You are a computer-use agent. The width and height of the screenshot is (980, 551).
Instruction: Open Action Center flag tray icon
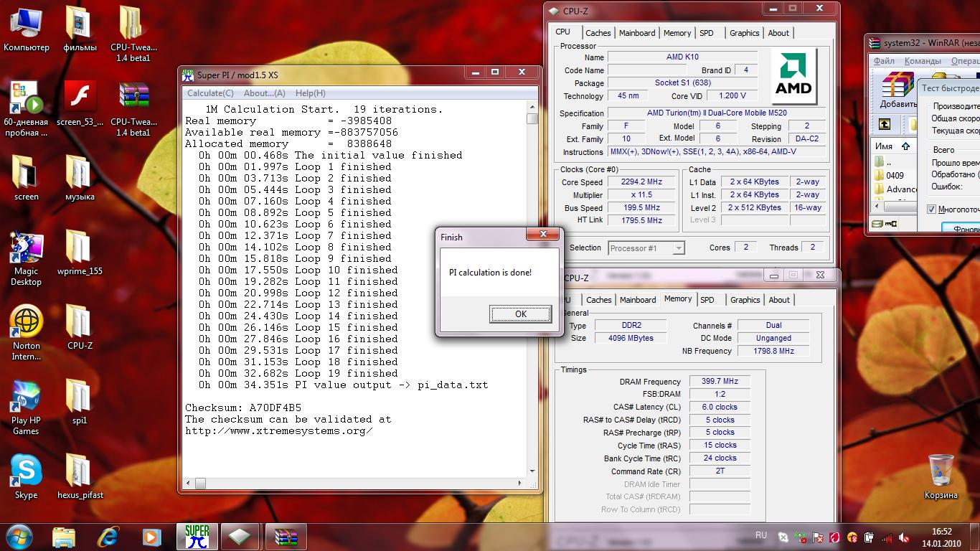(818, 537)
